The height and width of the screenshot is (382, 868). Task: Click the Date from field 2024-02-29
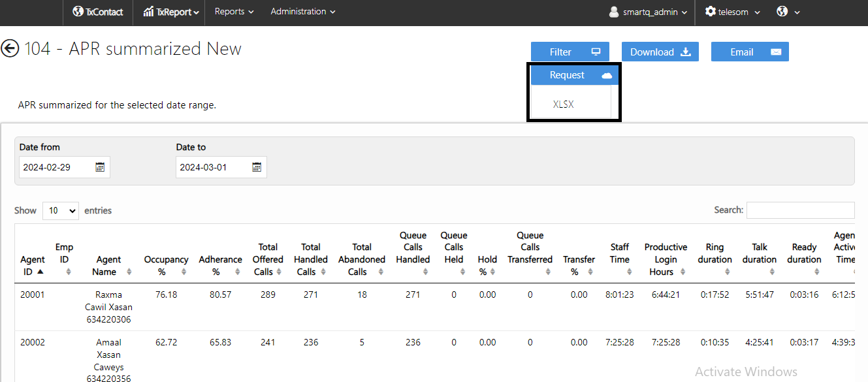[x=65, y=167]
